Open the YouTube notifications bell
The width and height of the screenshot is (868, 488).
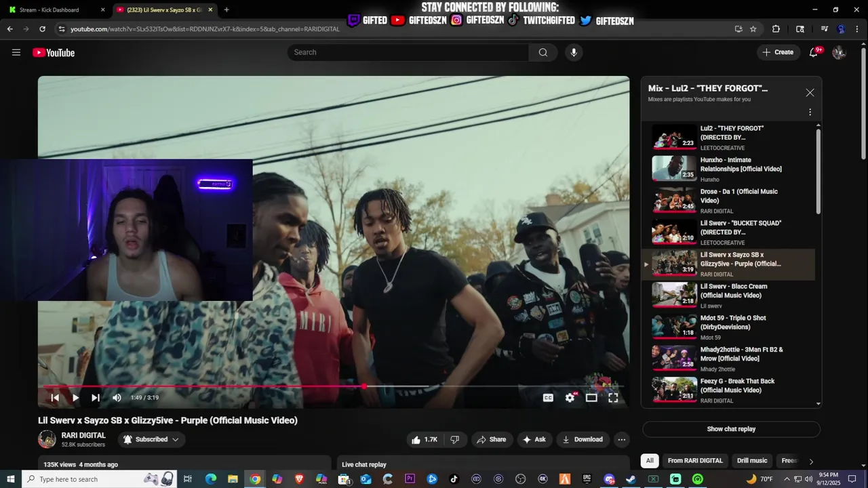(814, 52)
